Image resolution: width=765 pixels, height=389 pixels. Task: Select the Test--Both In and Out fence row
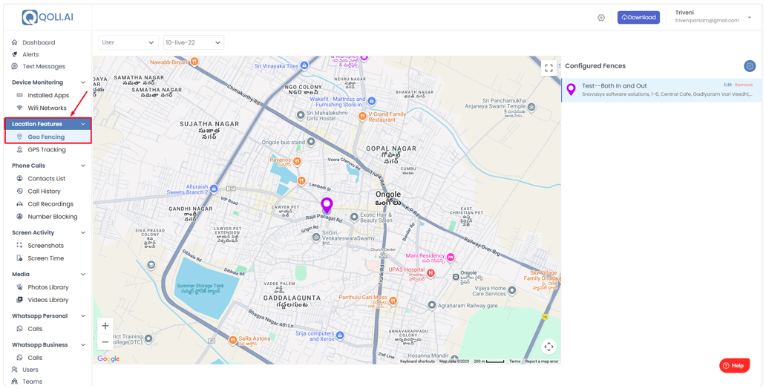(x=661, y=90)
